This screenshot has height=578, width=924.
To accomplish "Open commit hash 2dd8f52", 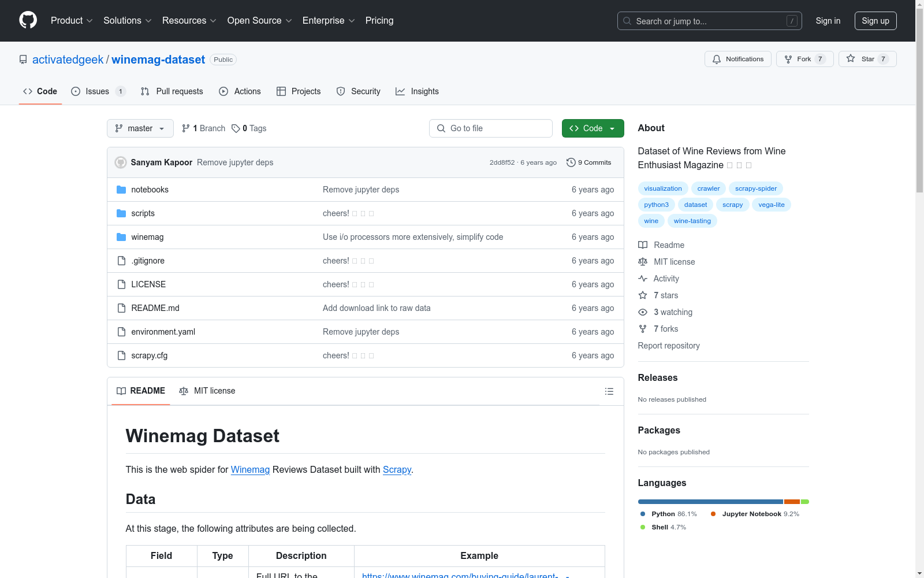I will pos(502,162).
